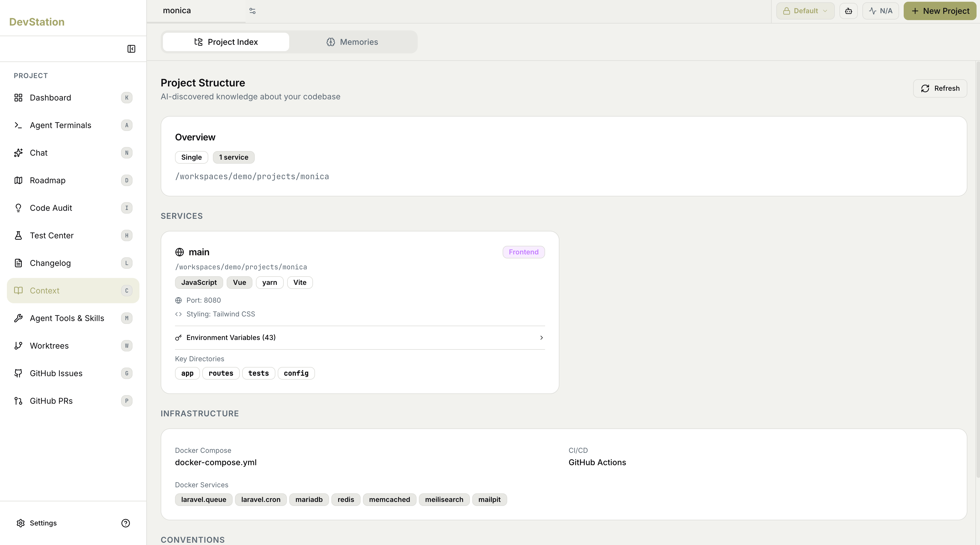The height and width of the screenshot is (545, 980).
Task: Click the routes key directory chip
Action: [x=221, y=373]
